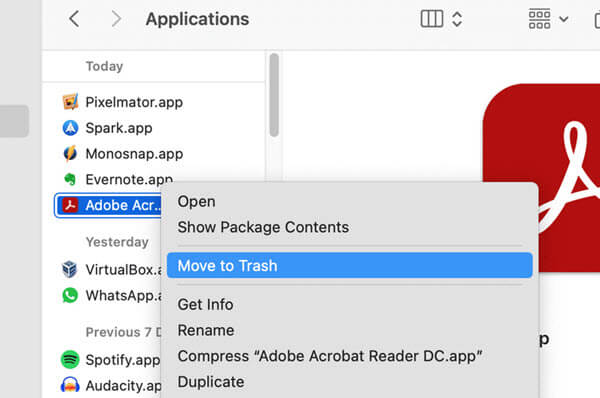
Task: Select the Adobe Acr... highlighted row
Action: tap(108, 205)
